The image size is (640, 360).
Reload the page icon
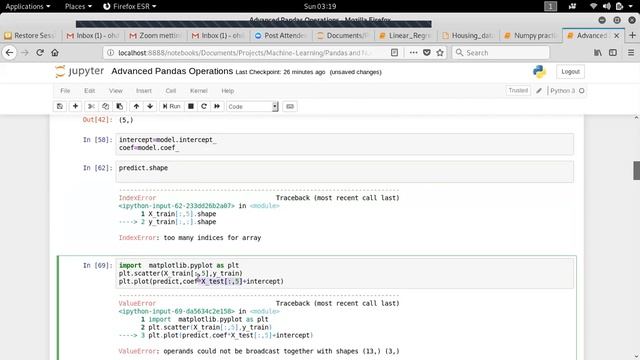[x=40, y=53]
